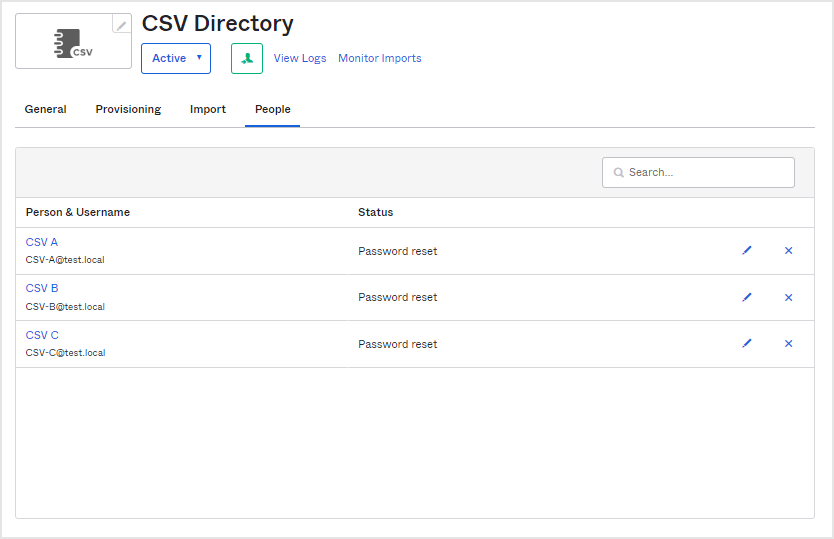Remove the CSV A user assignment
The height and width of the screenshot is (539, 834).
coord(788,251)
